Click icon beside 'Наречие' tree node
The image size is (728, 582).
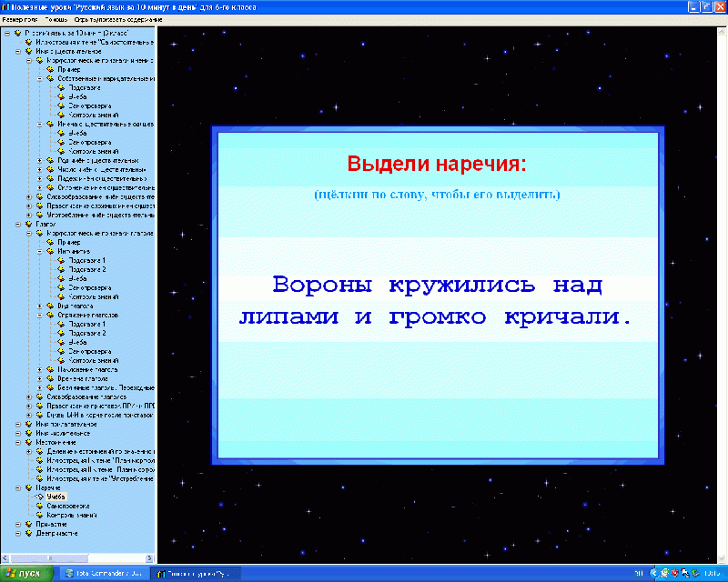(28, 487)
